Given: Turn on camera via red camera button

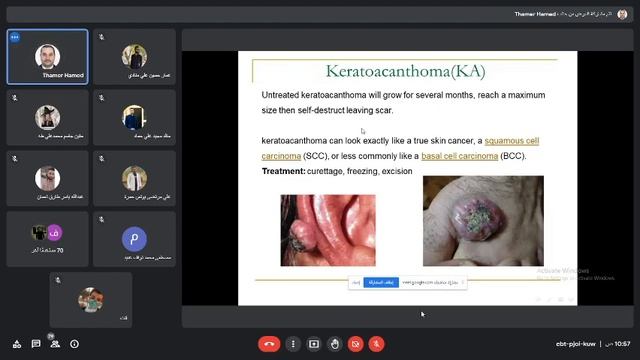Looking at the screenshot, I should tap(356, 344).
